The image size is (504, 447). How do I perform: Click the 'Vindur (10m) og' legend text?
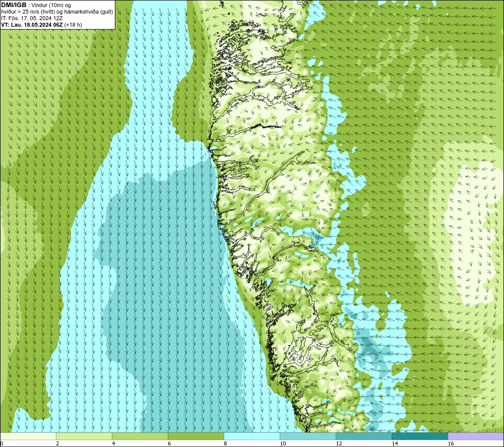[x=51, y=6]
